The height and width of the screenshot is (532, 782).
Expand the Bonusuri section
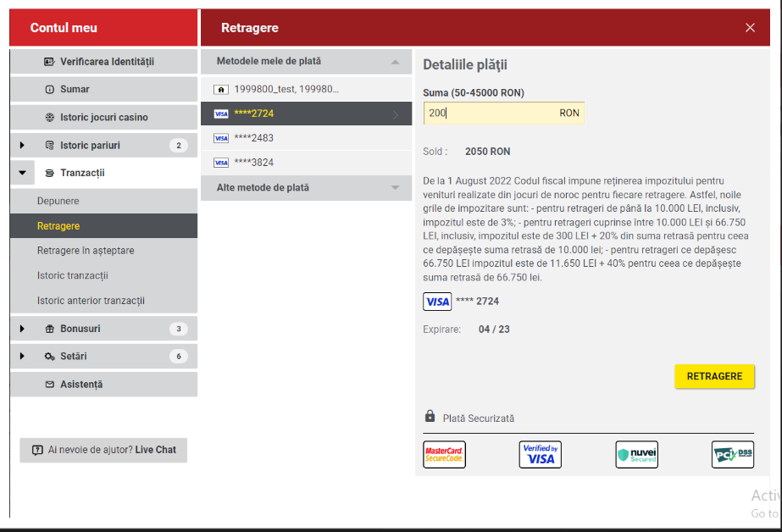pyautogui.click(x=23, y=329)
